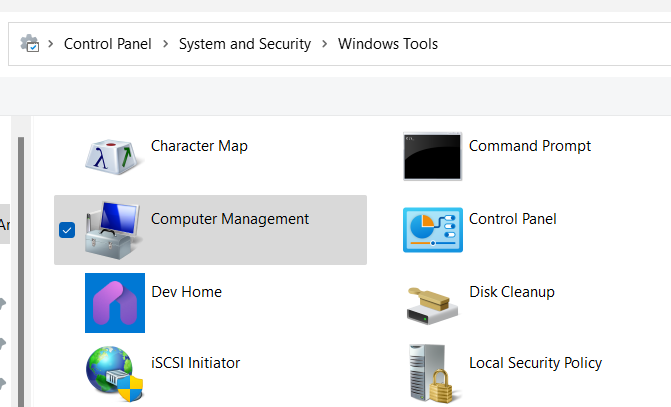Screen dimensions: 671x407
Task: Expand chevron after Control Panel breadcrumb
Action: 165,44
